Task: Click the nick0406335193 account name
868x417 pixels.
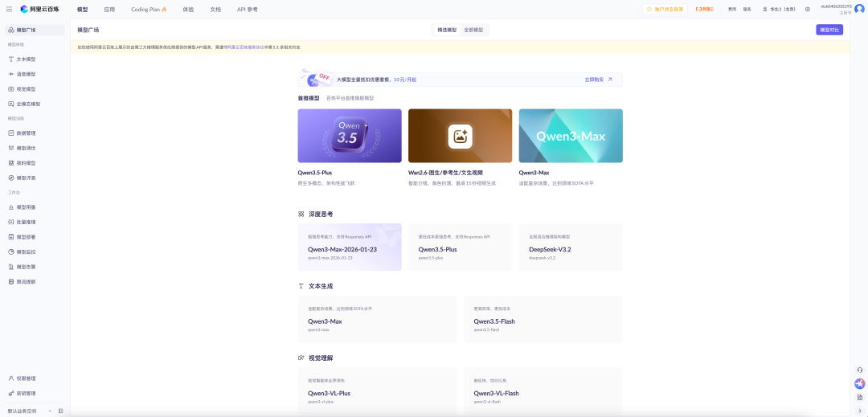Action: coord(836,6)
